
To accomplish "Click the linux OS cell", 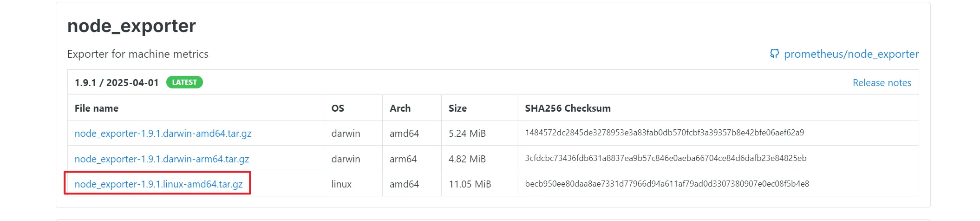I will (341, 184).
